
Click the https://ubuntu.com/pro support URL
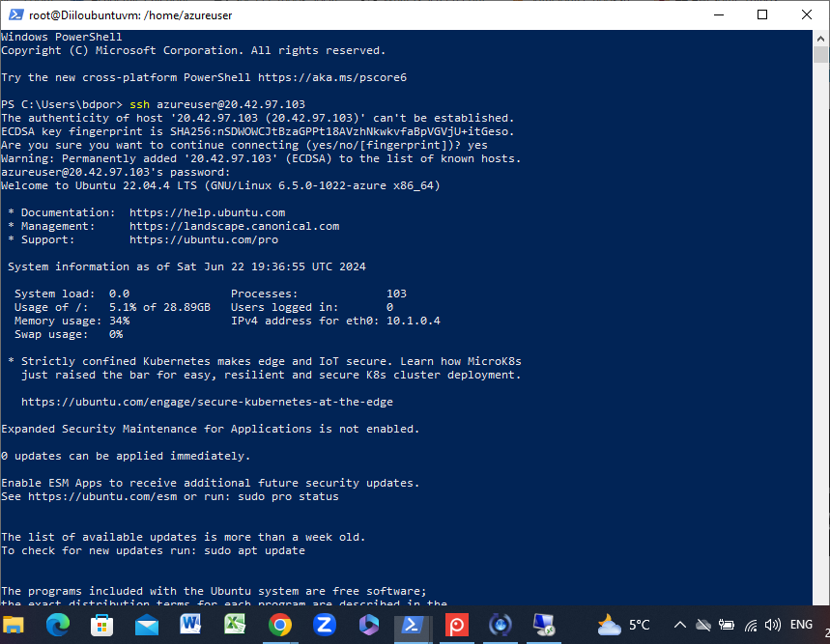pyautogui.click(x=204, y=240)
